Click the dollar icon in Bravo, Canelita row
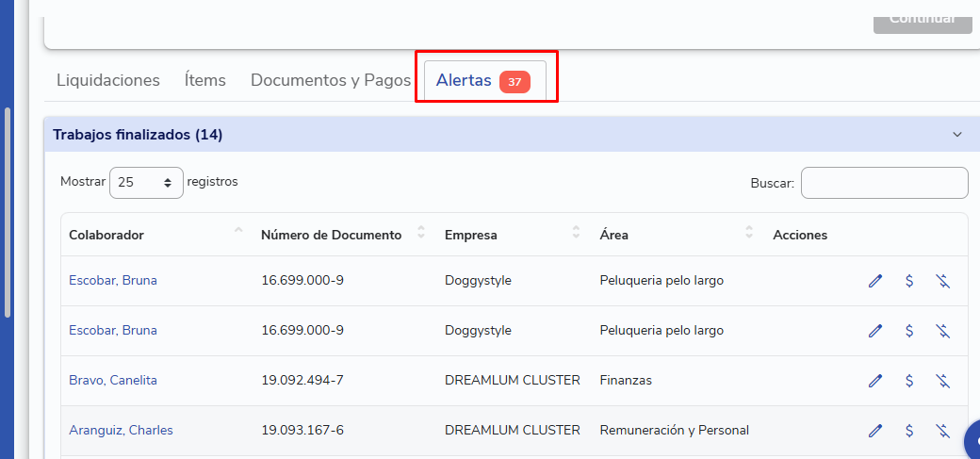The height and width of the screenshot is (459, 980). (909, 380)
